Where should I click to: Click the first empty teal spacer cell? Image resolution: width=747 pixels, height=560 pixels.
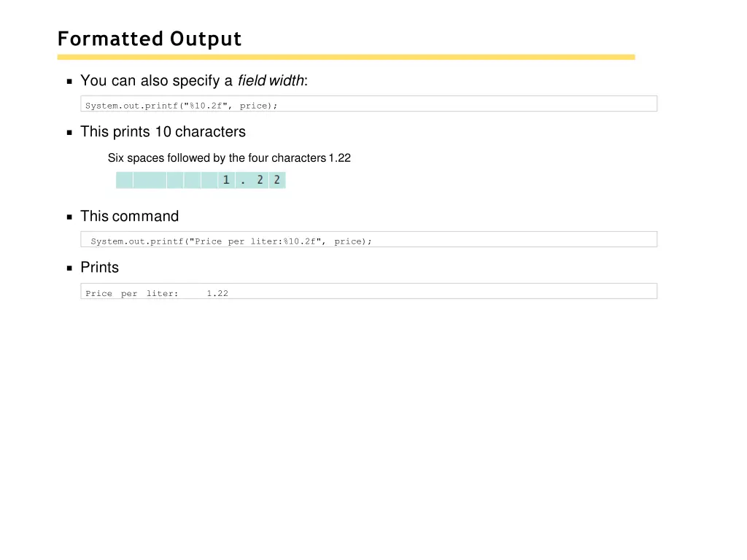123,179
